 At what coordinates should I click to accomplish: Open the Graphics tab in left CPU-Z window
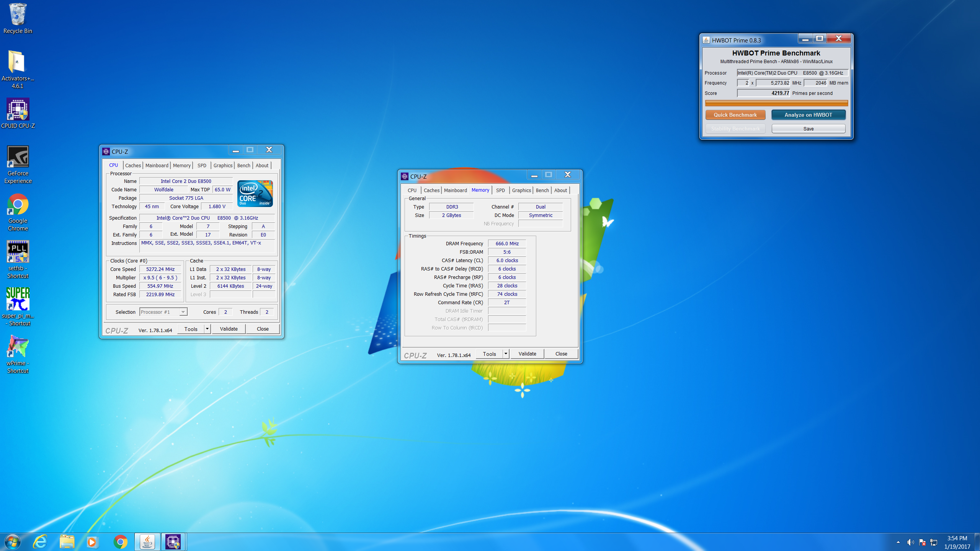pos(223,165)
